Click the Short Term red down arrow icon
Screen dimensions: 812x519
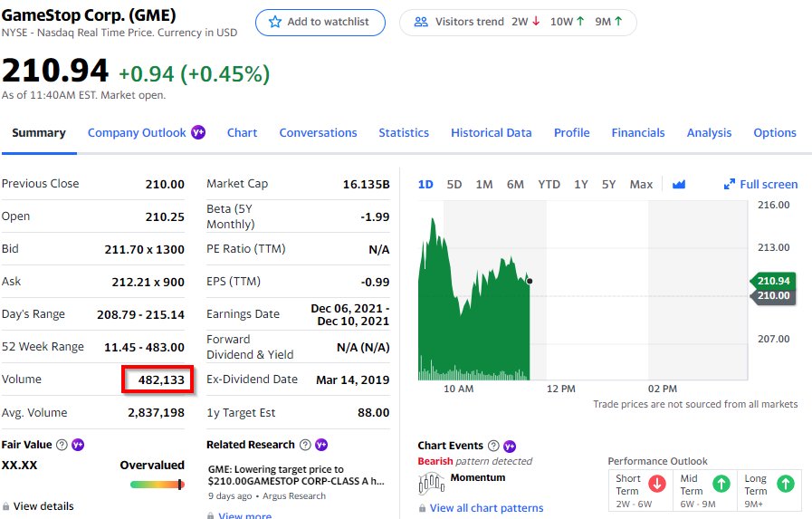(x=657, y=484)
